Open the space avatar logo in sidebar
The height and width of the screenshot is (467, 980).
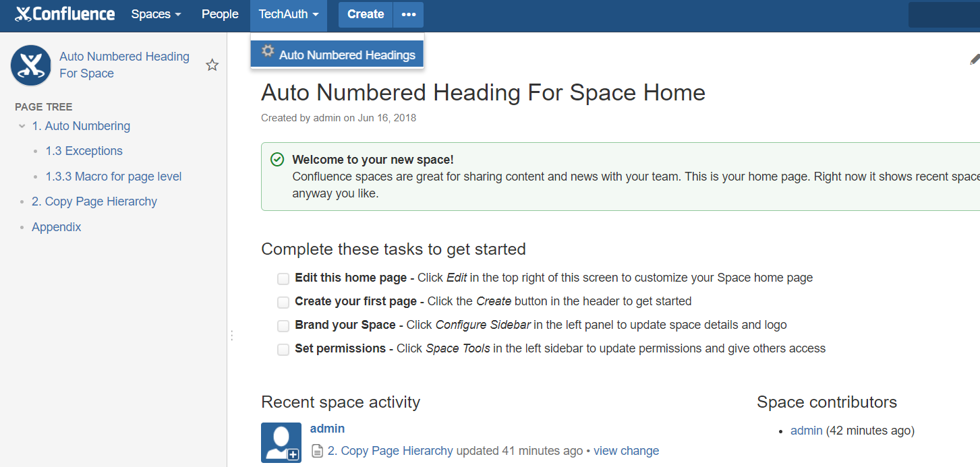point(31,65)
